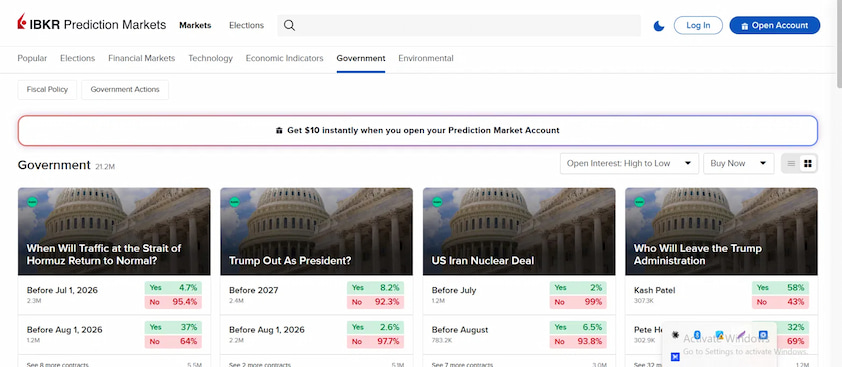The image size is (842, 367).
Task: Click the green badge on the Trump Out As President card
Action: click(x=234, y=202)
